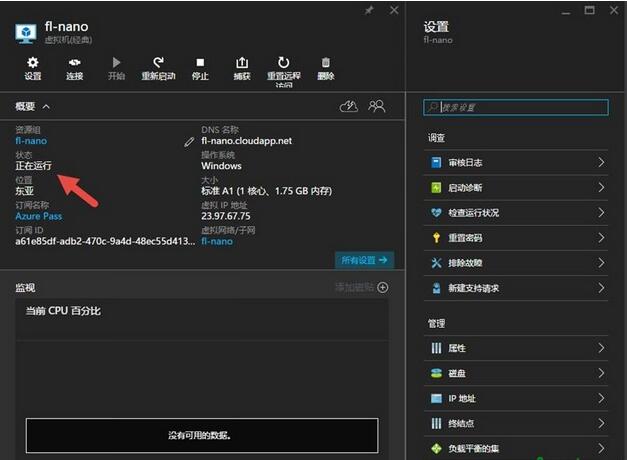Click the cloud quick-start icon in 概要
Screen dimensions: 627x460
[349, 106]
